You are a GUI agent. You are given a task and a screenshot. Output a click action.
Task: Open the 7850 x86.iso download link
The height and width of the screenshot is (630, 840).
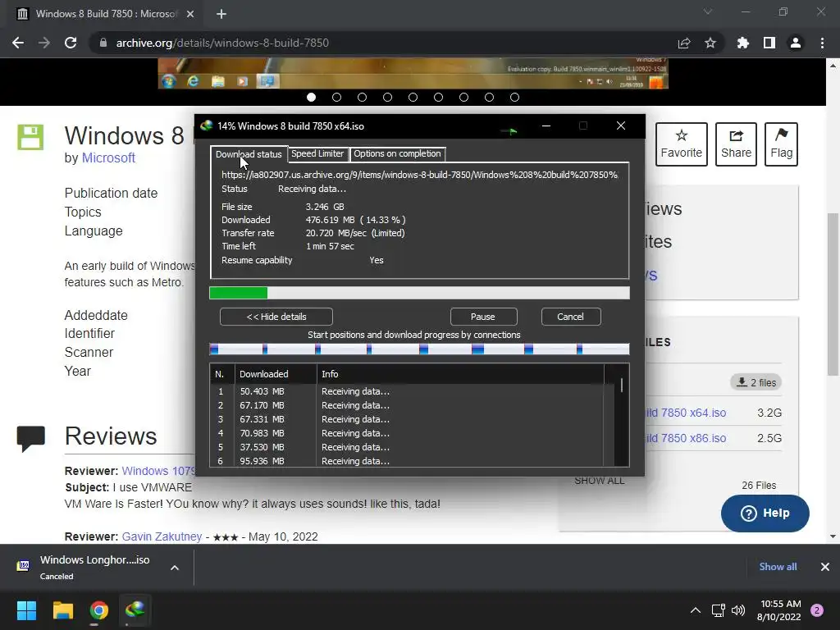tap(686, 438)
